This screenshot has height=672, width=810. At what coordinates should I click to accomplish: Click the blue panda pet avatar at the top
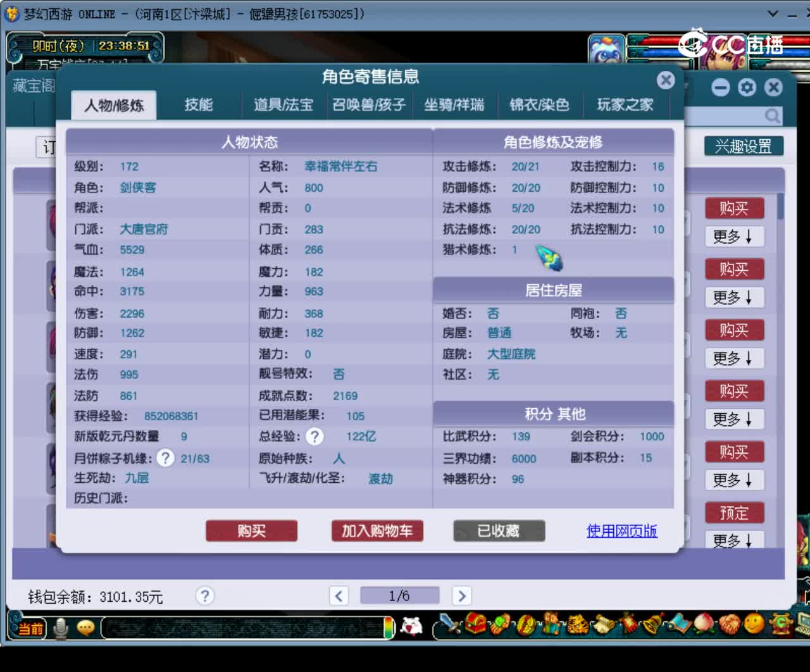click(607, 51)
